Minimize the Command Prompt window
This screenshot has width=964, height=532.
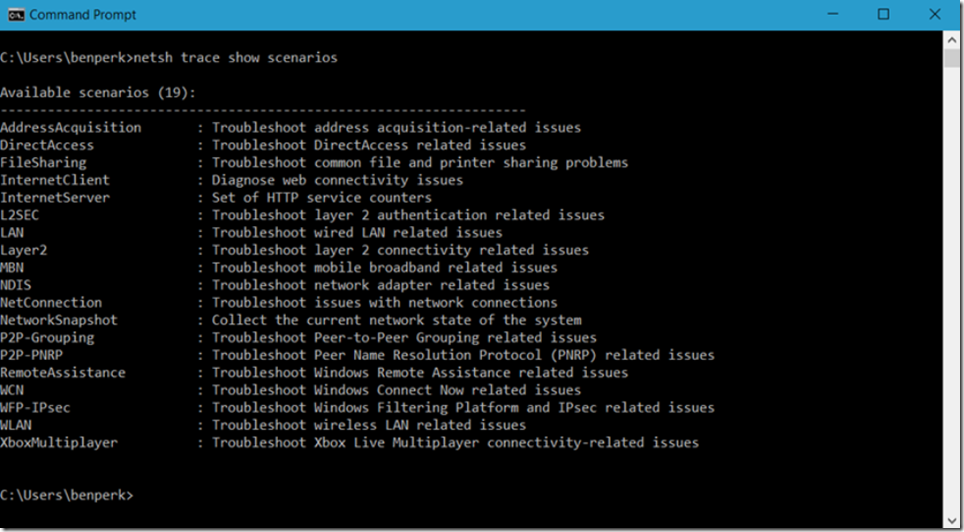pyautogui.click(x=832, y=14)
